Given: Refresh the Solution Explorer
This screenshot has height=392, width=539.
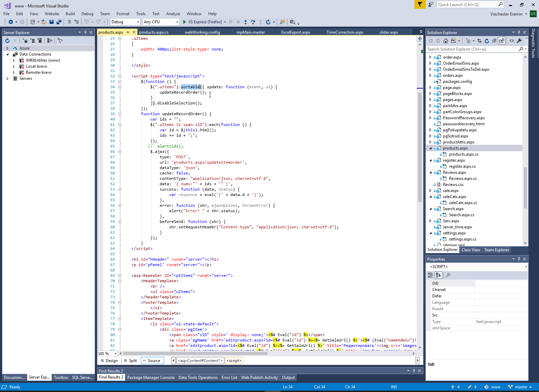Looking at the screenshot, I should coord(487,41).
